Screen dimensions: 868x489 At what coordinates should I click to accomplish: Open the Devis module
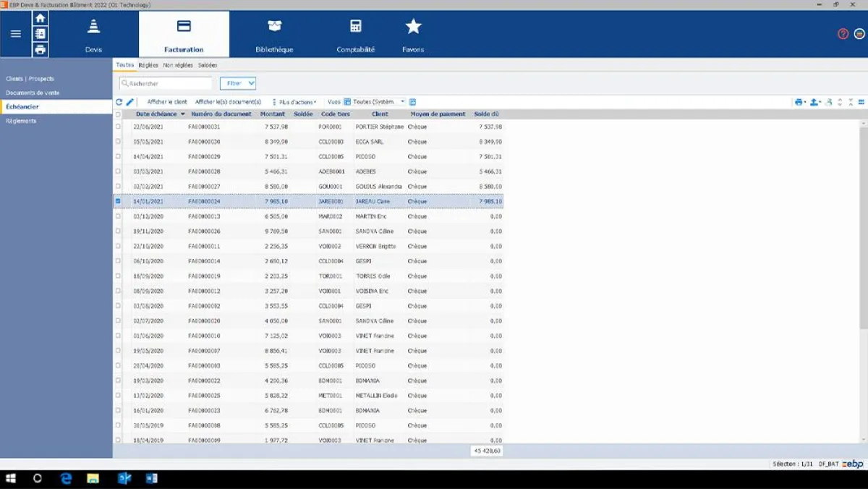(93, 35)
